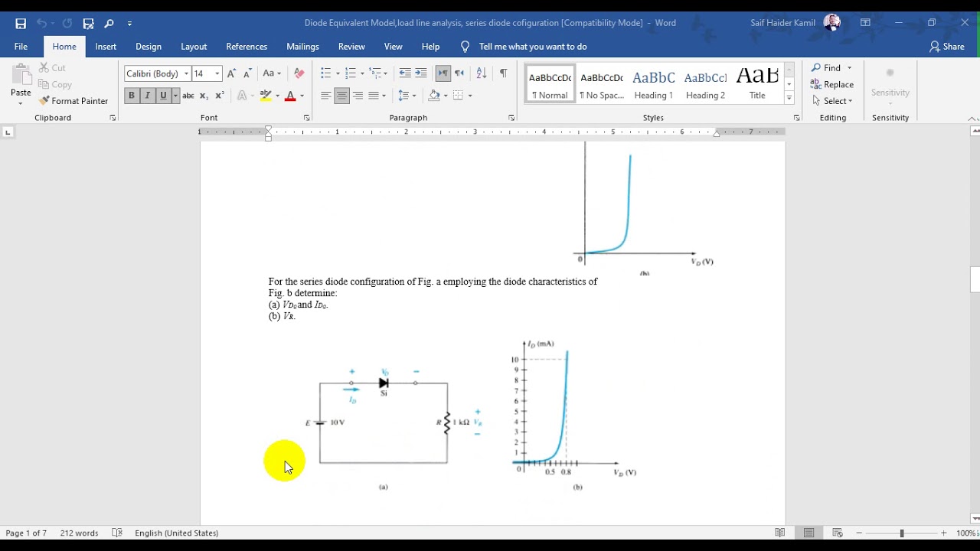Switch to Web Layout view
Image resolution: width=980 pixels, height=551 pixels.
(838, 533)
